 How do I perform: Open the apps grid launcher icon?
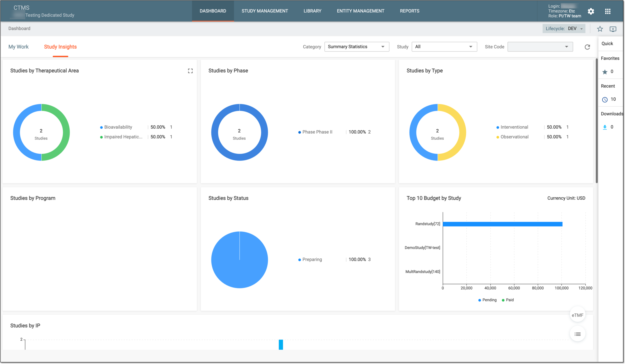point(608,11)
